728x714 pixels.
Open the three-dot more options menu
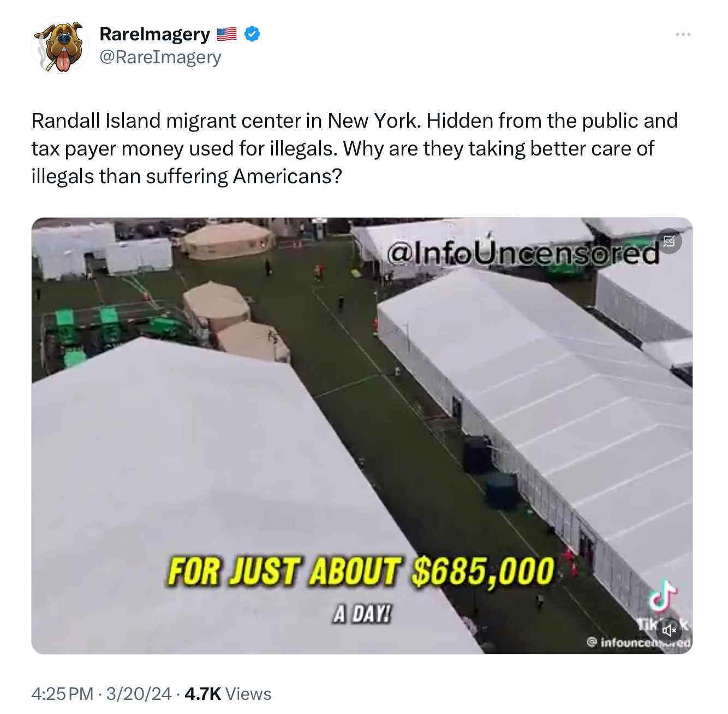tap(683, 34)
